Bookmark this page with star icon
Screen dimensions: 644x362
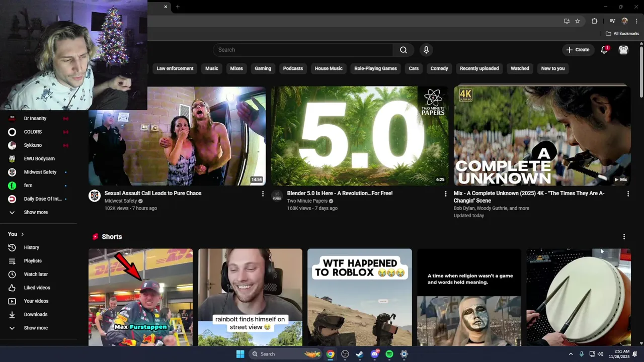tap(578, 21)
